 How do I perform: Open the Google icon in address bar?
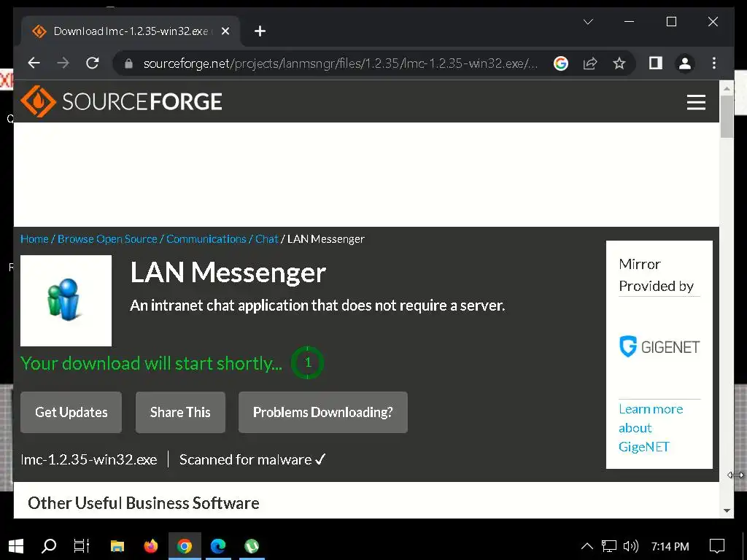click(561, 63)
